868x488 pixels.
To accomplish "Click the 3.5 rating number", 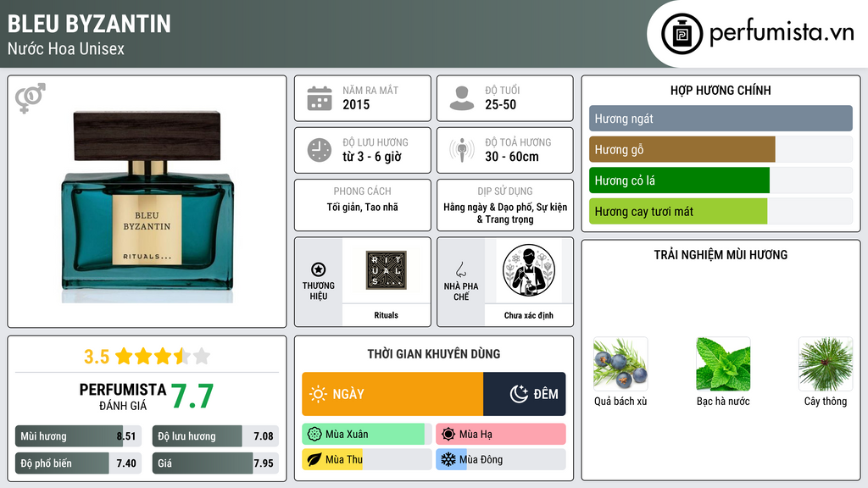I will pyautogui.click(x=97, y=357).
